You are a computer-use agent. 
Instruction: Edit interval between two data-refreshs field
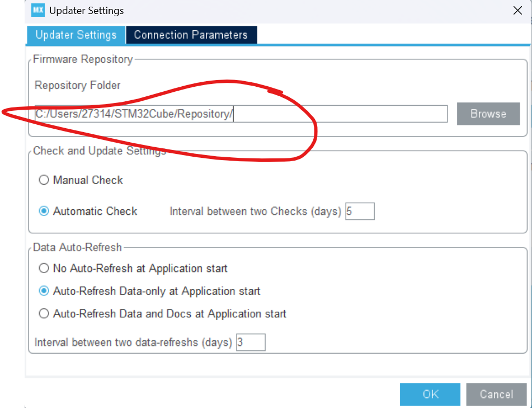pos(251,342)
